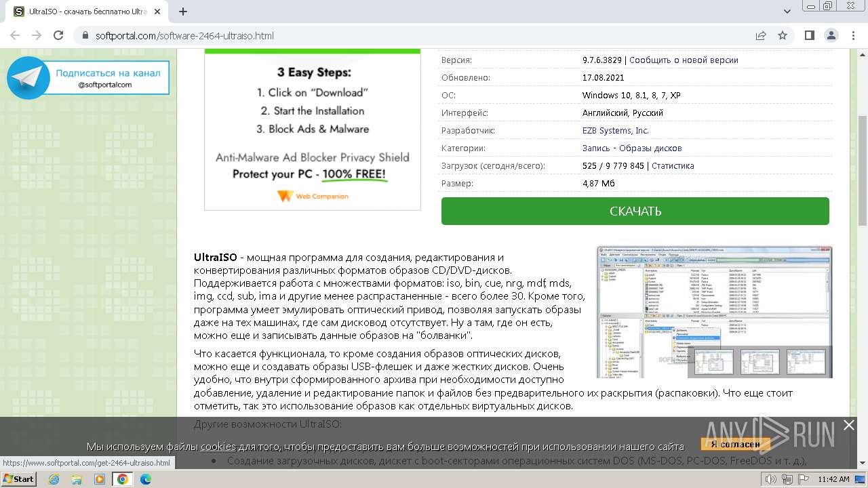
Task: Select 'Windows 10, 8.1, 8, 7, XP' text
Action: pos(631,95)
